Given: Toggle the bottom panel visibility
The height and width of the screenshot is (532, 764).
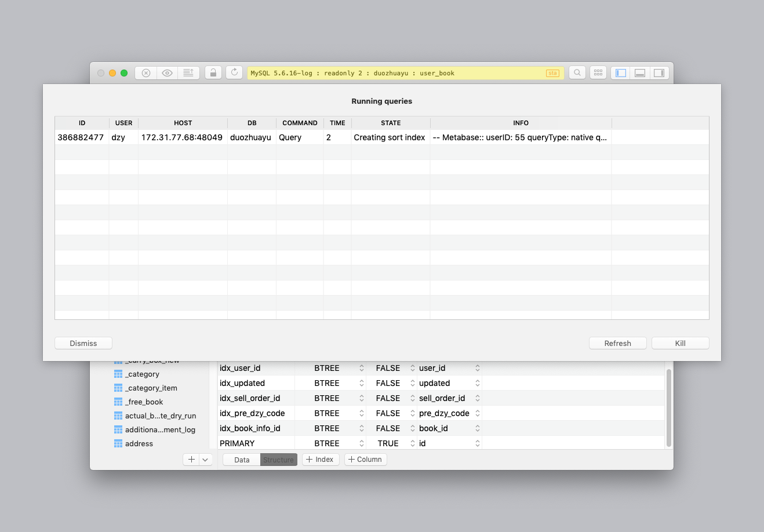Looking at the screenshot, I should pyautogui.click(x=639, y=72).
